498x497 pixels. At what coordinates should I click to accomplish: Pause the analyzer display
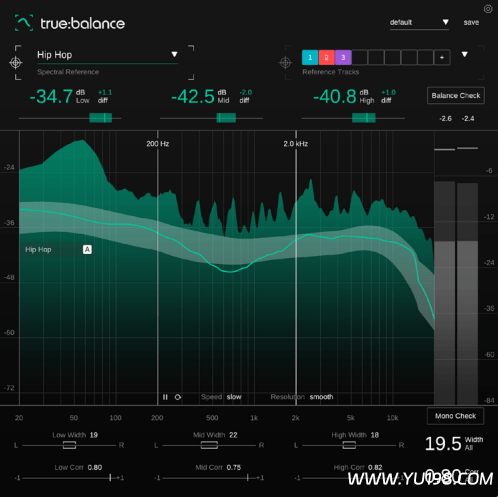(165, 397)
